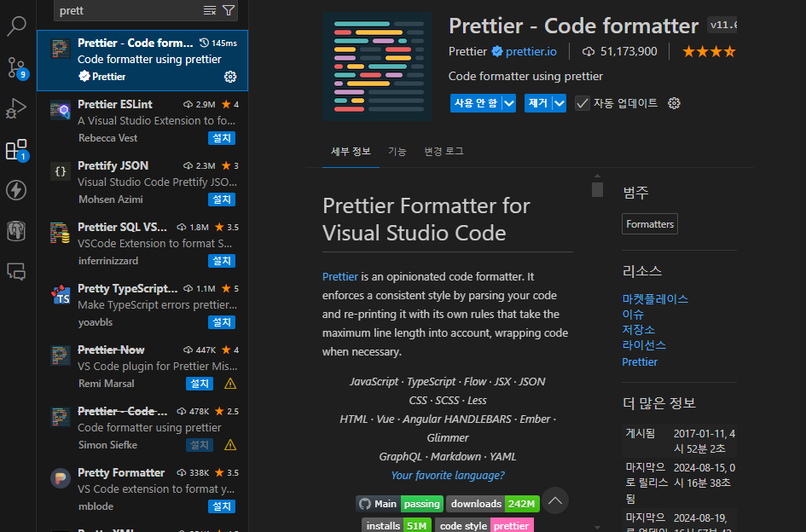Open the PostgreSQL elephant activity bar icon
The image size is (806, 532).
(x=16, y=231)
